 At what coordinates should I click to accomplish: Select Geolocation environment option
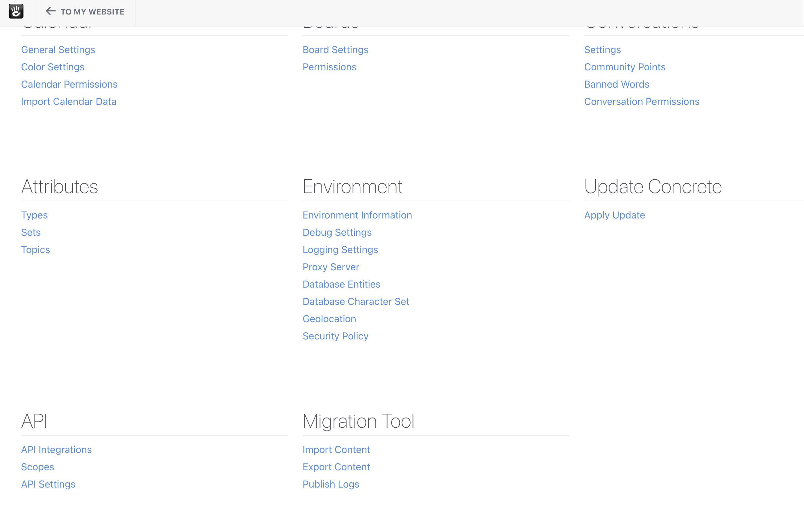pos(329,318)
